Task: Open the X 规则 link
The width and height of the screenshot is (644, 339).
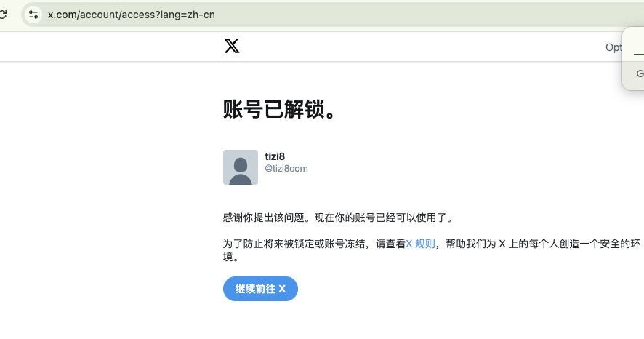Action: click(x=420, y=244)
